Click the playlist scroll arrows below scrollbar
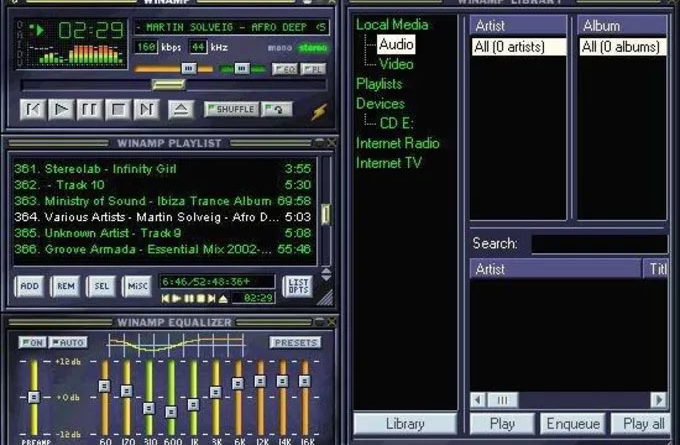The height and width of the screenshot is (445, 680). tap(326, 274)
